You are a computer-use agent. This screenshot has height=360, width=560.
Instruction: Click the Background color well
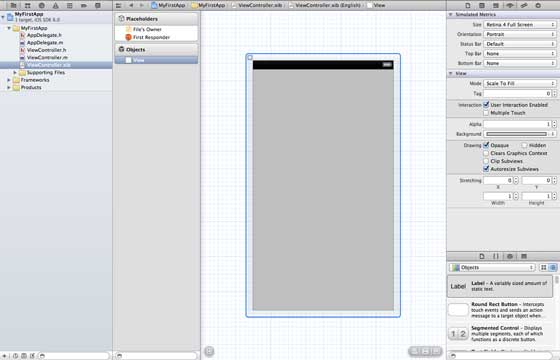(517, 134)
